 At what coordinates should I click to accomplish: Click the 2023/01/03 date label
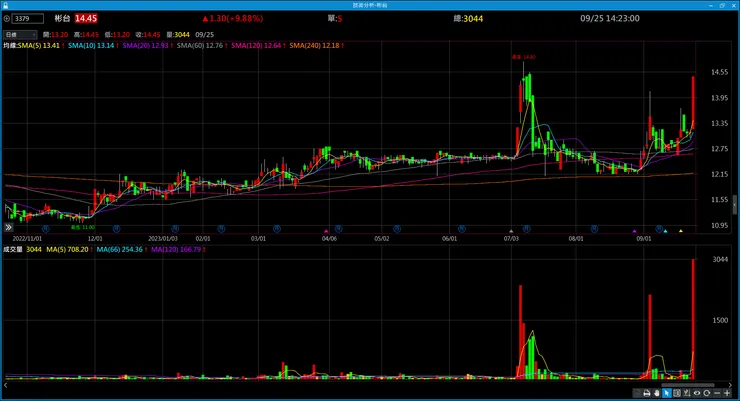[x=163, y=239]
